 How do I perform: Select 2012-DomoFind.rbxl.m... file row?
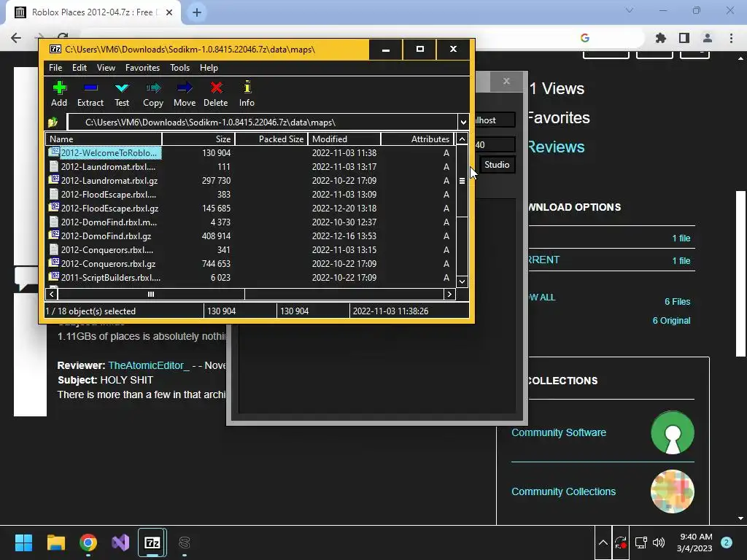coord(249,222)
